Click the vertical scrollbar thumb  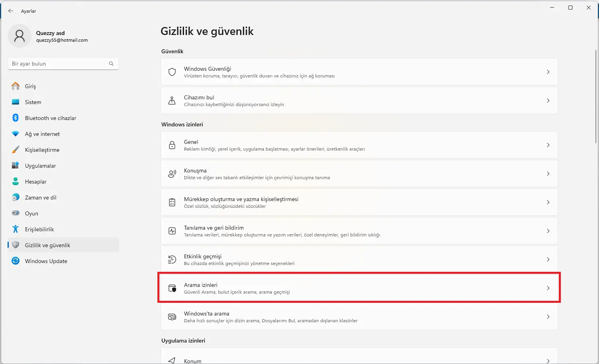click(x=596, y=96)
